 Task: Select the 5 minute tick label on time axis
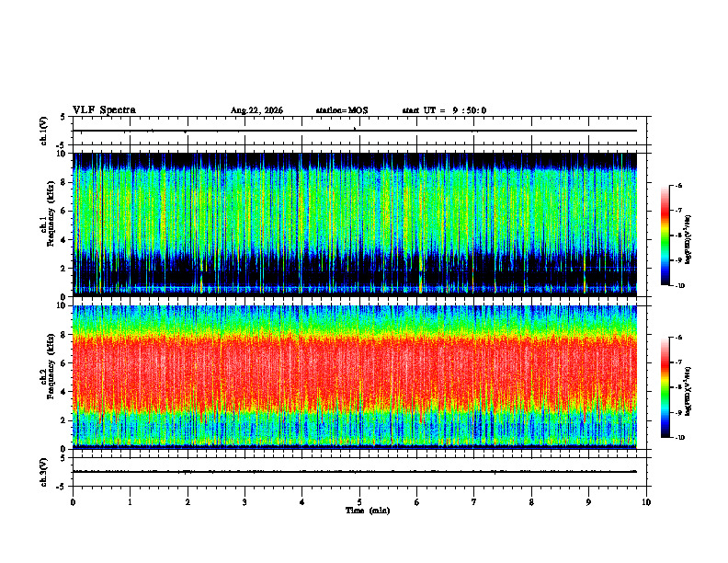point(359,502)
